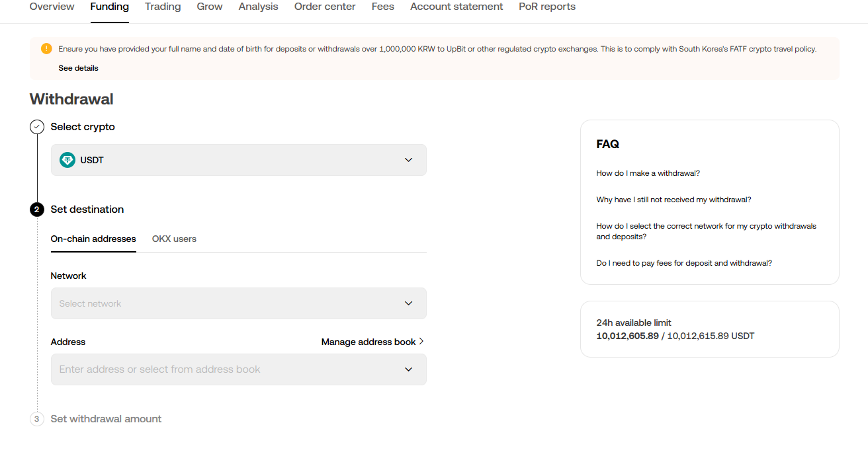
Task: Click the Select network placeholder text
Action: click(x=90, y=304)
